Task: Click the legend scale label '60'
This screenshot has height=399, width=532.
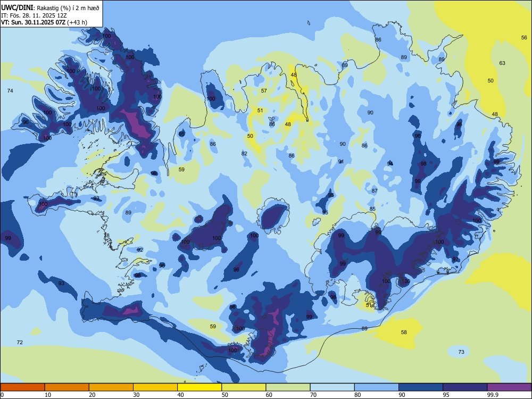Action: tap(269, 395)
